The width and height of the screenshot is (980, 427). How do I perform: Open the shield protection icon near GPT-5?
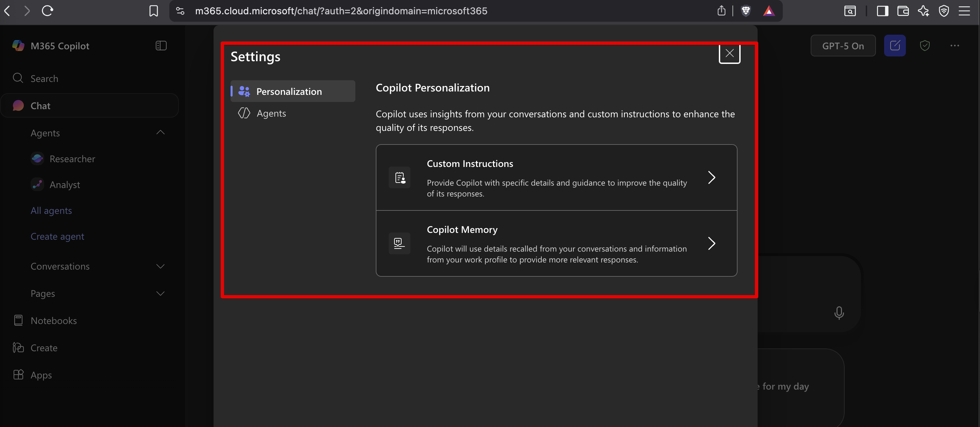pos(925,46)
